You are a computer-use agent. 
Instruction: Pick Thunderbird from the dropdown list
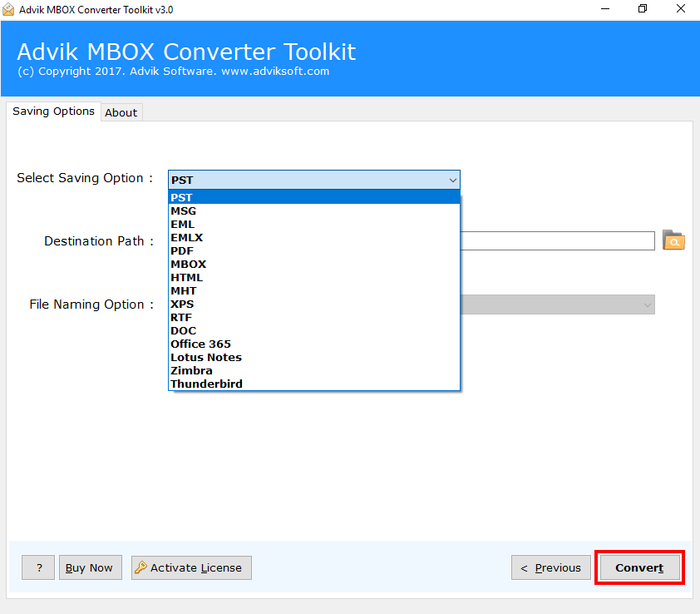click(x=314, y=384)
